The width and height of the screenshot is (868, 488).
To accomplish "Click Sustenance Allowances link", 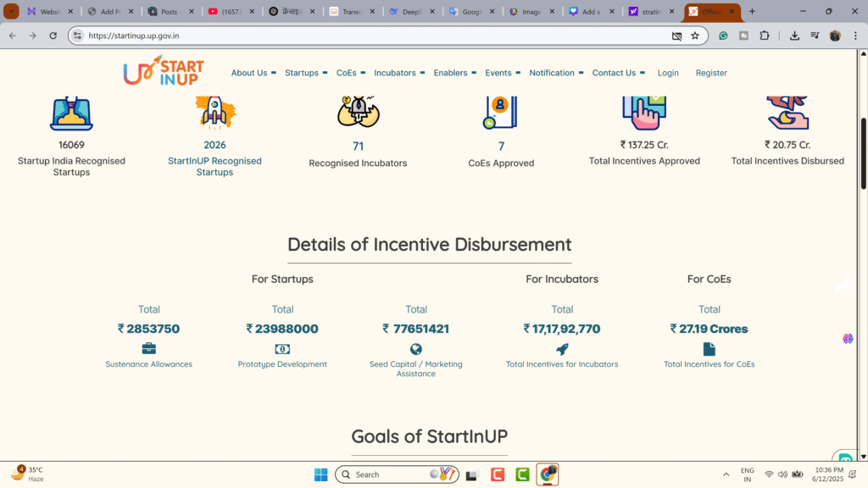I will (x=149, y=364).
